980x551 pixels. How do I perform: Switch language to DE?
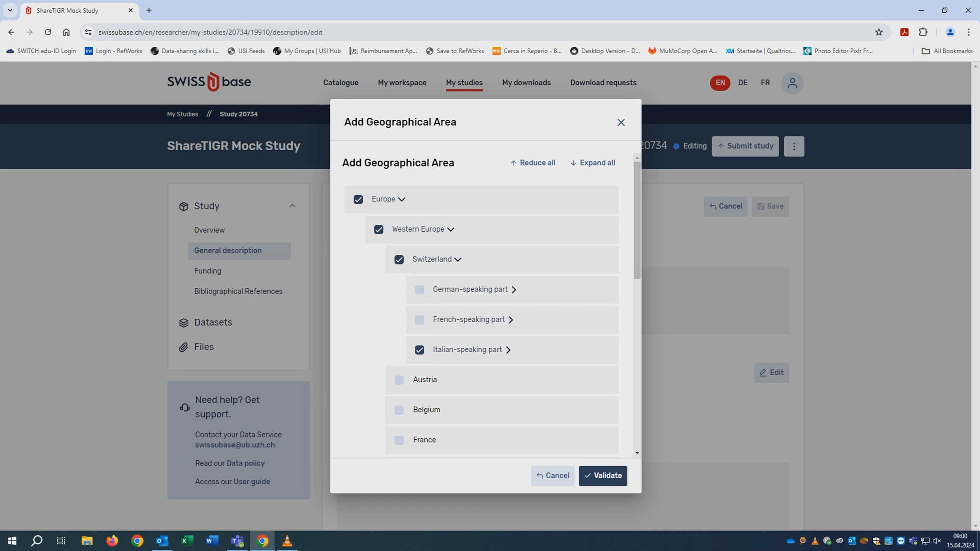(x=742, y=83)
